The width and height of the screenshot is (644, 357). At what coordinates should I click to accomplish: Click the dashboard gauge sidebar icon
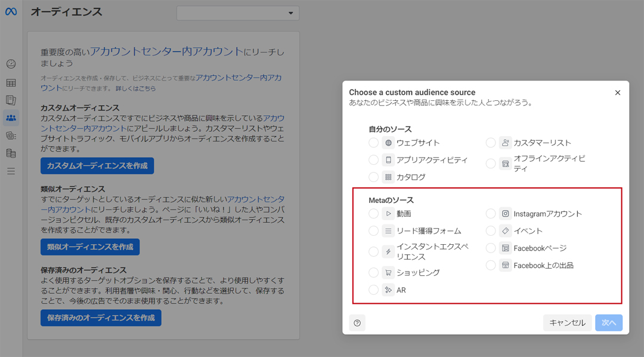coord(11,64)
